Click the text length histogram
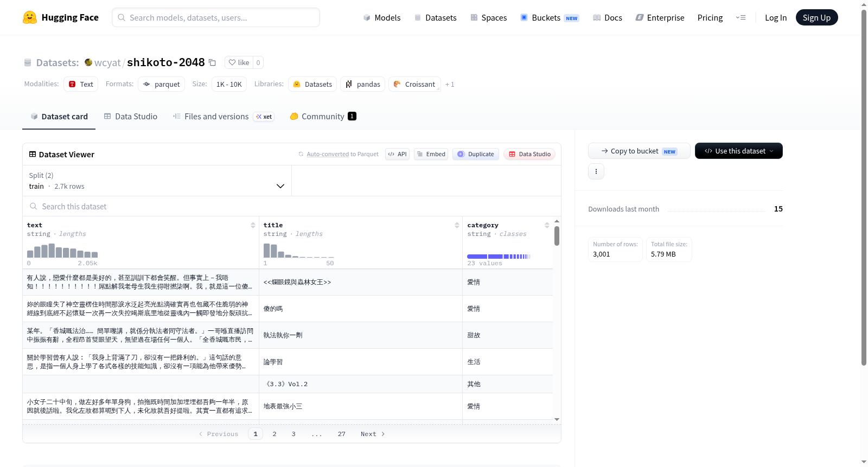Screen dimensions: 868x467 62,251
